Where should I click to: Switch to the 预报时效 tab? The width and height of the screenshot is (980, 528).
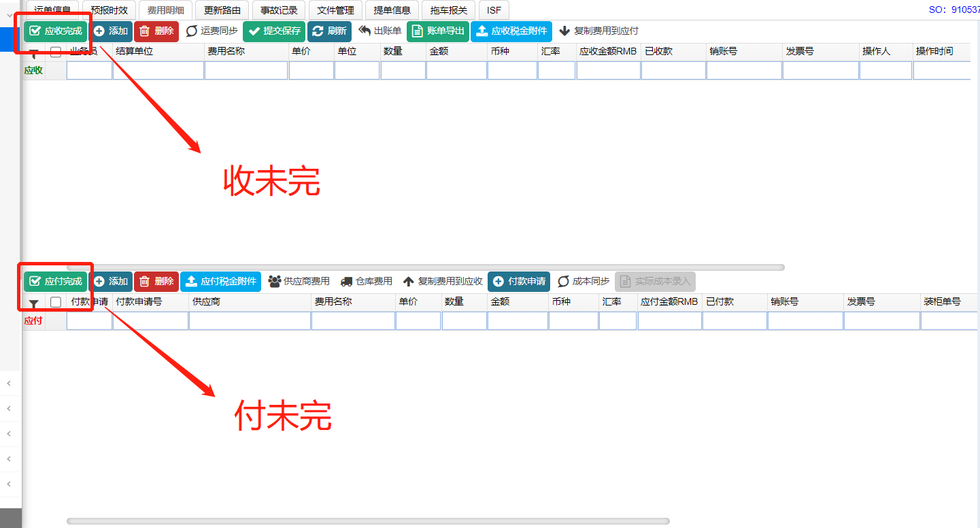coord(109,10)
